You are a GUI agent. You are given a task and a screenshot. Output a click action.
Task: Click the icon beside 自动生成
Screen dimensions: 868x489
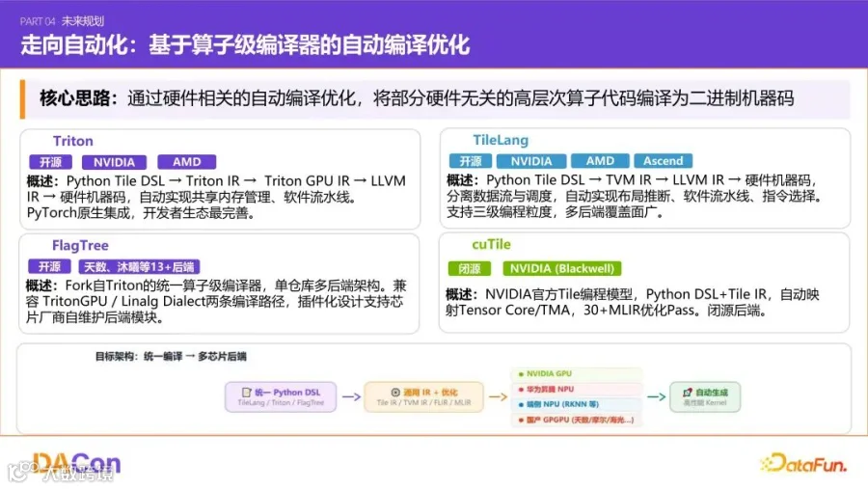pyautogui.click(x=688, y=393)
